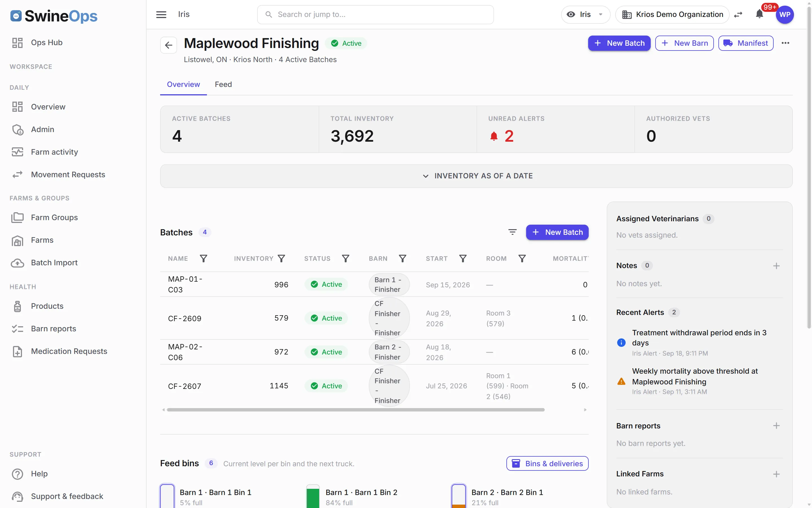812x508 pixels.
Task: Click the Bins & deliveries button
Action: (547, 463)
